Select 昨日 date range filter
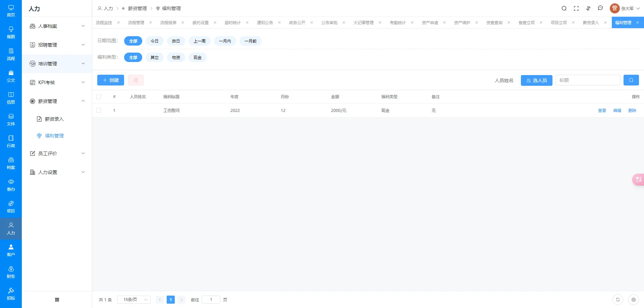 176,41
